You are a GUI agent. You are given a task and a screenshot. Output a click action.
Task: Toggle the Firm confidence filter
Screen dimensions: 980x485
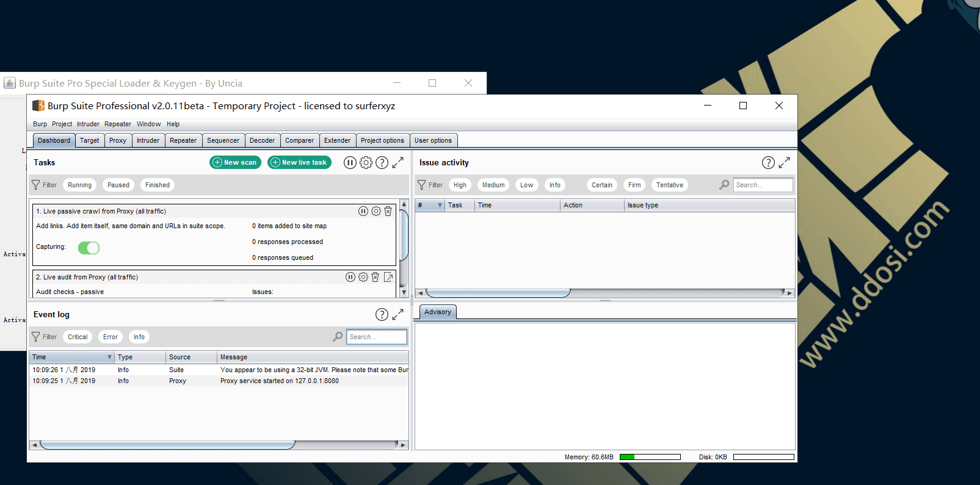635,185
